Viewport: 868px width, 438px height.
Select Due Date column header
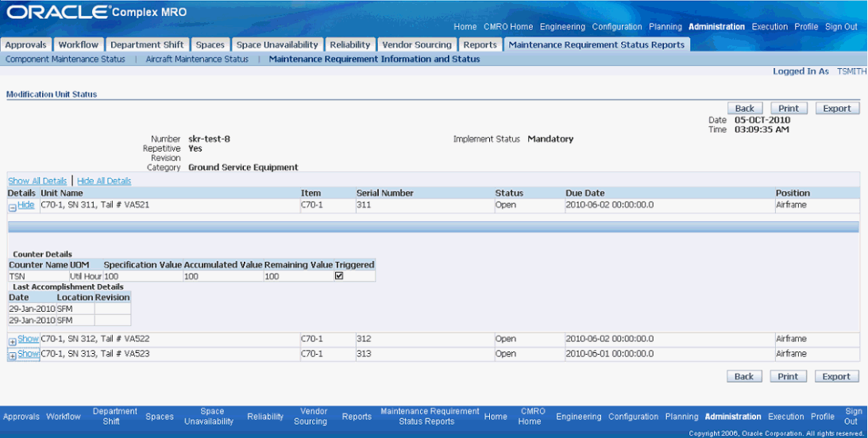(585, 193)
